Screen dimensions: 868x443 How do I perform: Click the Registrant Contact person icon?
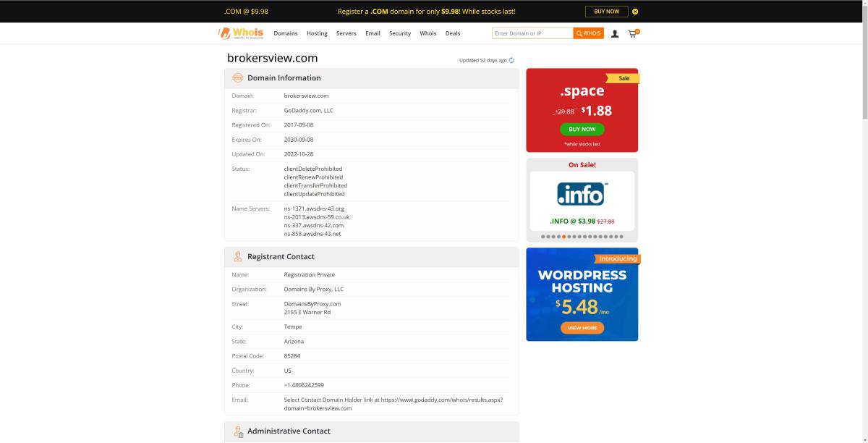(x=238, y=256)
